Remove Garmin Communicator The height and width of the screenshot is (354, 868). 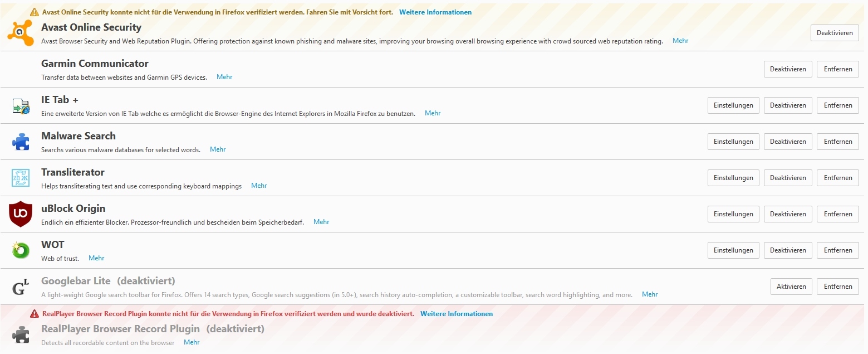[x=838, y=69]
